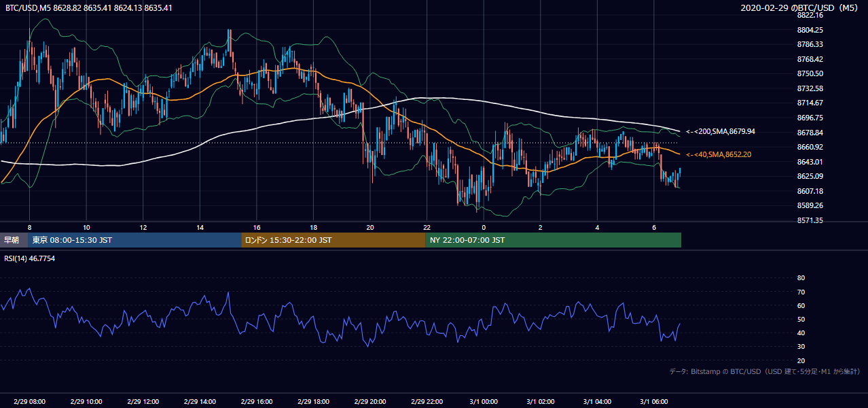Click RSI axis level 70
This screenshot has width=868, height=408.
click(801, 292)
